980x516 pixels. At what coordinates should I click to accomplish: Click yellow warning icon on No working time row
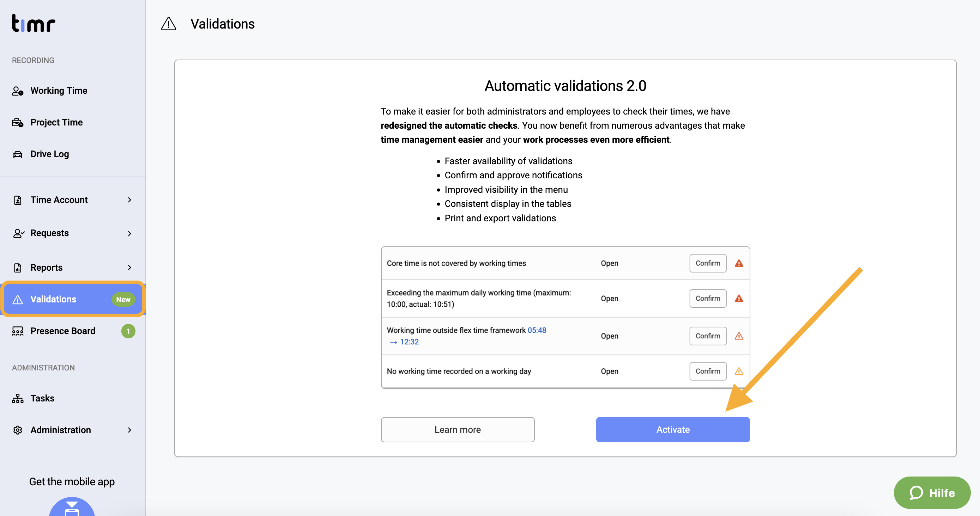(x=739, y=371)
